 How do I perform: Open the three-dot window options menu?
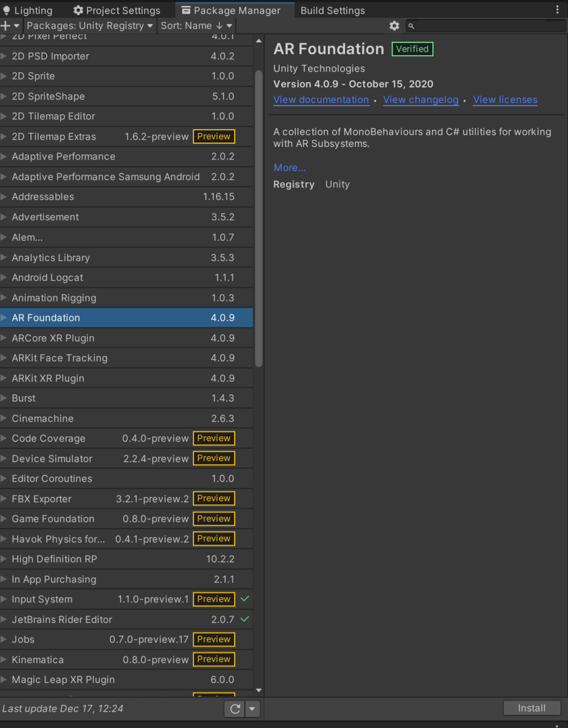click(558, 10)
